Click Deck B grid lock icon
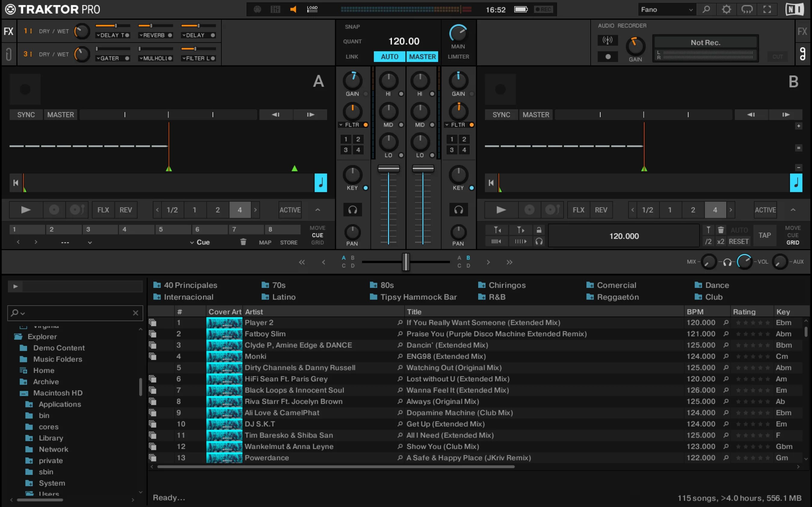Screen dimensions: 812x507 [539, 230]
